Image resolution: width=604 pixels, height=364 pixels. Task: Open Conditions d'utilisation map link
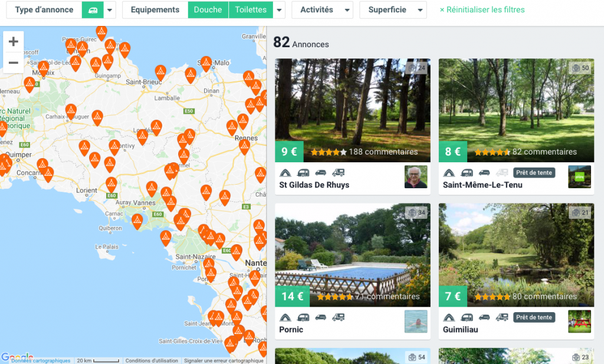click(x=152, y=360)
